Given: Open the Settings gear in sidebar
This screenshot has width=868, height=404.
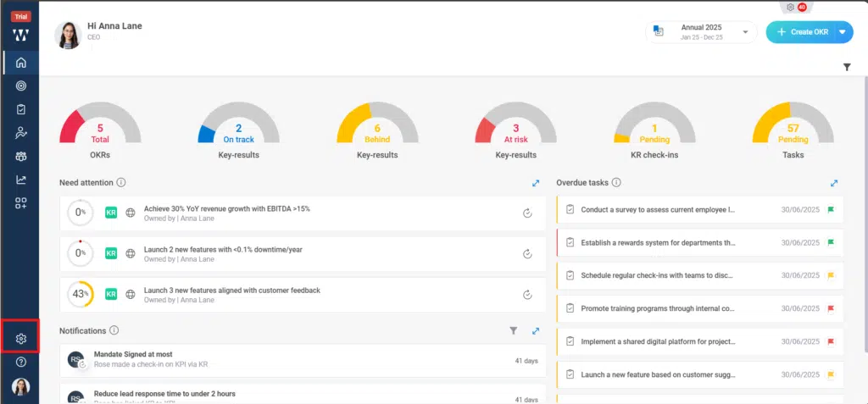Looking at the screenshot, I should 21,339.
